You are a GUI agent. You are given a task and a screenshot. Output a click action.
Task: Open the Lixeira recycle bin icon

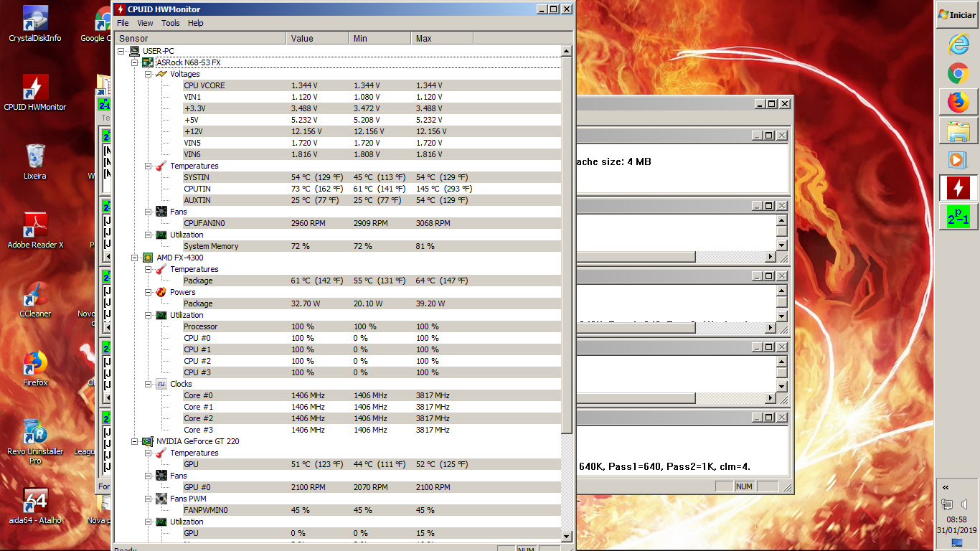[x=35, y=161]
